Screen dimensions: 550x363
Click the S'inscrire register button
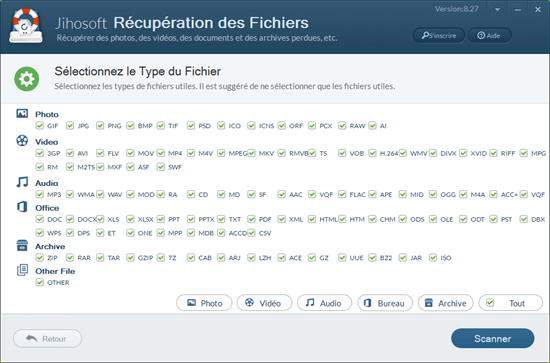439,35
